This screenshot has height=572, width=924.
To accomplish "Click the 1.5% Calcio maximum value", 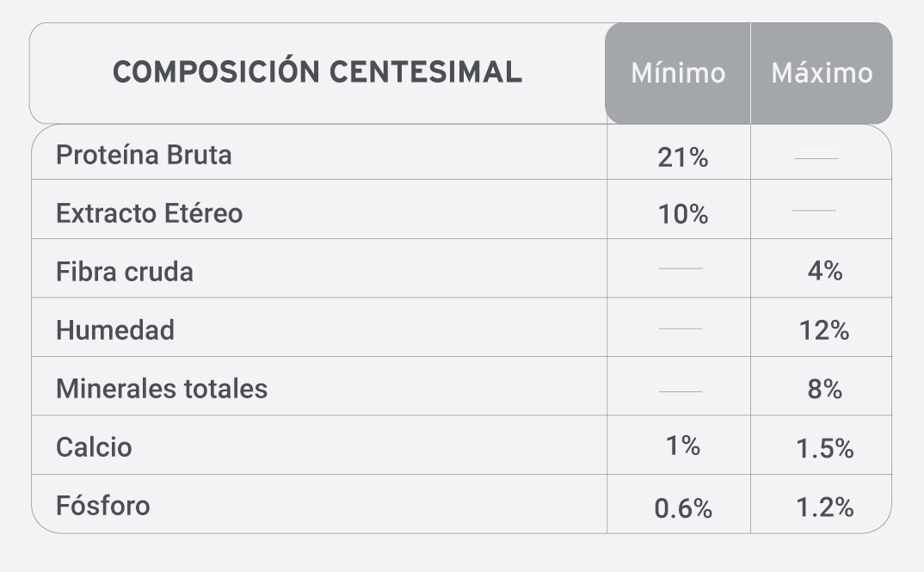I will (x=824, y=448).
